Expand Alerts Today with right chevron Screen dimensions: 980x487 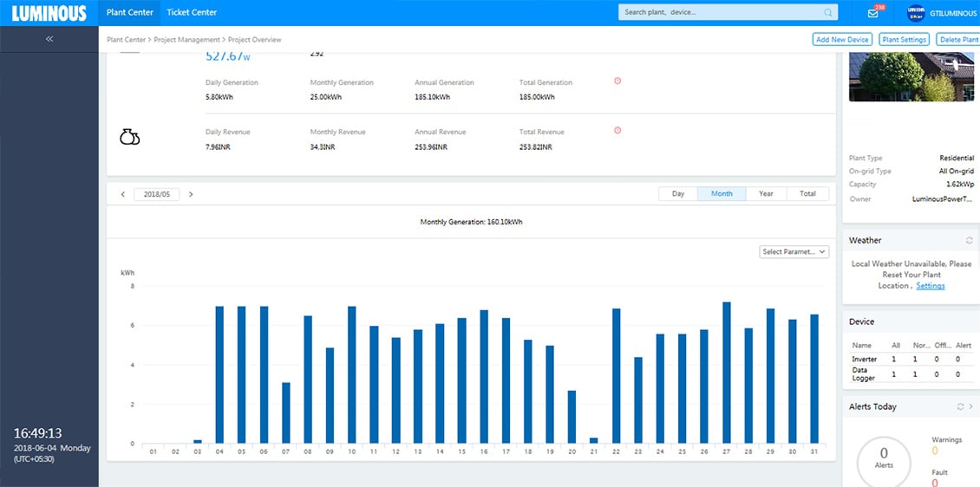(x=971, y=406)
